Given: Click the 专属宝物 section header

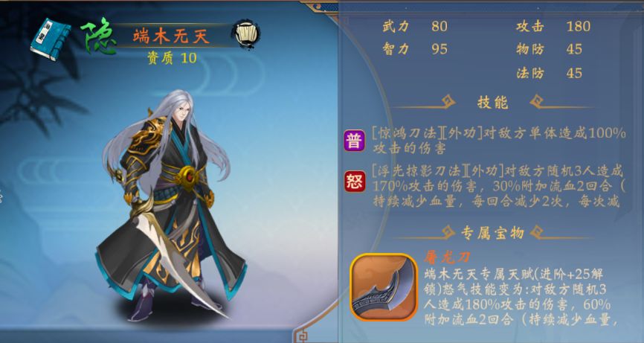Looking at the screenshot, I should click(492, 233).
